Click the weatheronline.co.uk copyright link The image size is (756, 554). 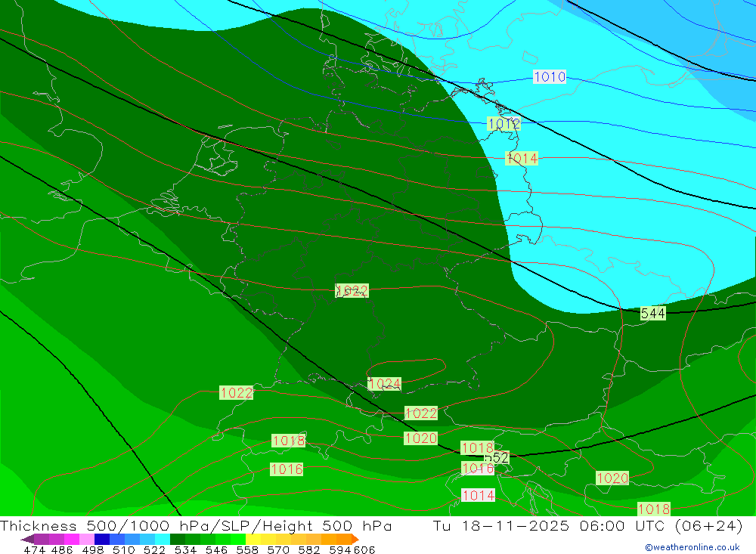[692, 547]
